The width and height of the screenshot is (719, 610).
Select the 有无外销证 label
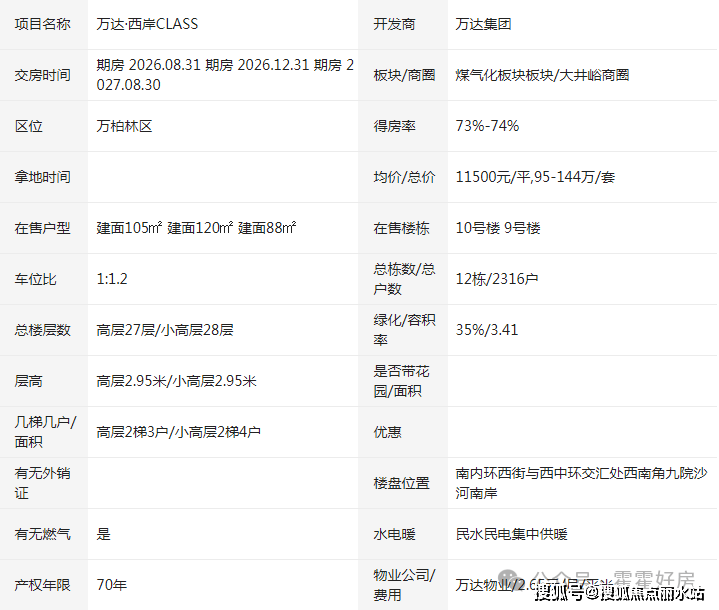pyautogui.click(x=43, y=482)
